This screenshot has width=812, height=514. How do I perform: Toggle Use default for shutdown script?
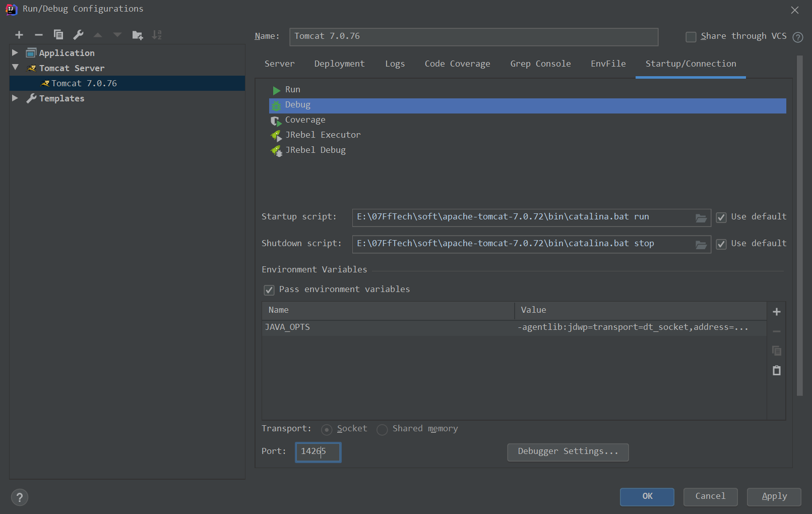click(x=721, y=244)
